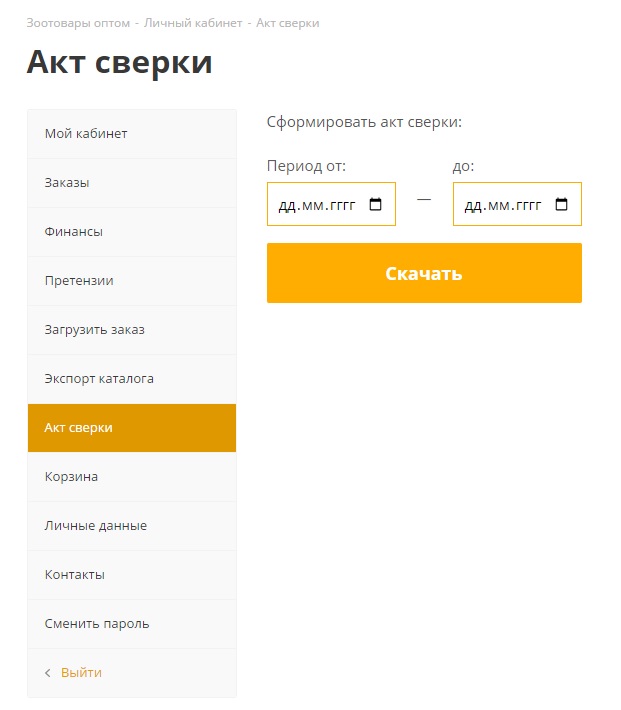The height and width of the screenshot is (710, 621).
Task: Focus the 'Период от' date input
Action: [331, 204]
